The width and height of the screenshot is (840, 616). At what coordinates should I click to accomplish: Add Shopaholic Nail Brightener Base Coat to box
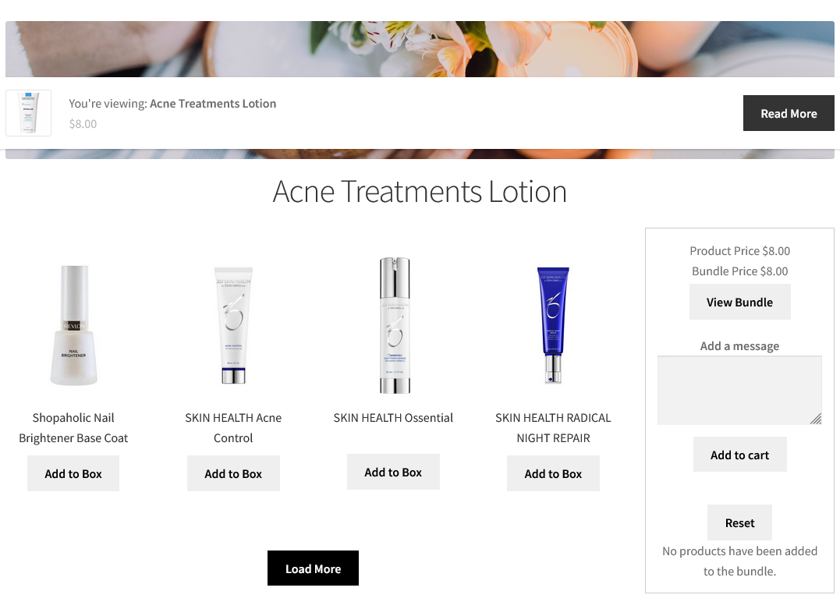(73, 473)
